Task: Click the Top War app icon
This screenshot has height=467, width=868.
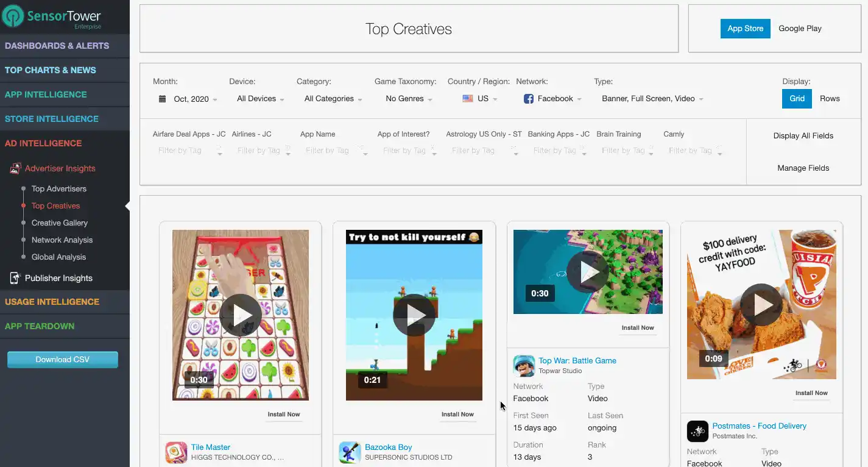Action: pyautogui.click(x=524, y=366)
